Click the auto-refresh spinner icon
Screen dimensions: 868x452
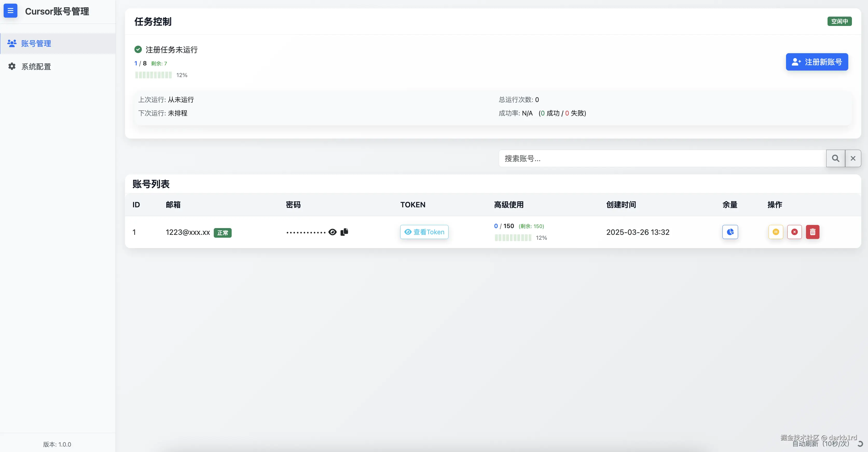860,444
